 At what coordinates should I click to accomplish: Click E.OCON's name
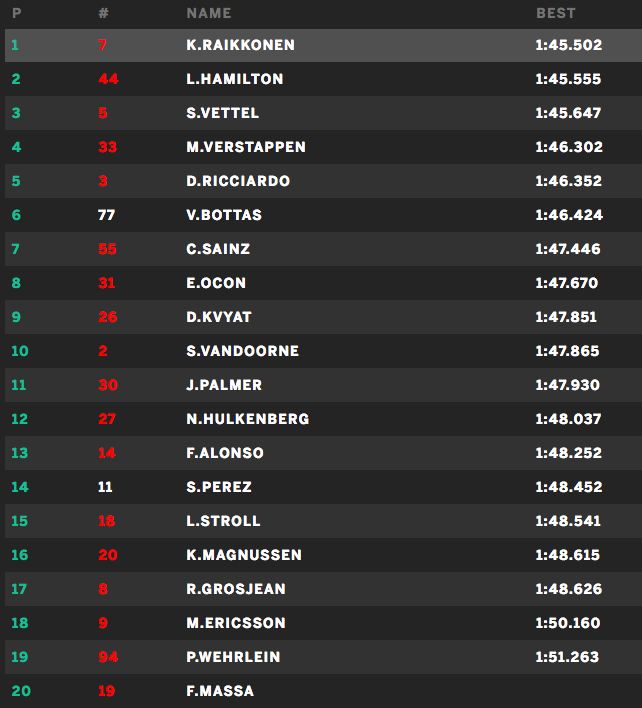[x=216, y=283]
